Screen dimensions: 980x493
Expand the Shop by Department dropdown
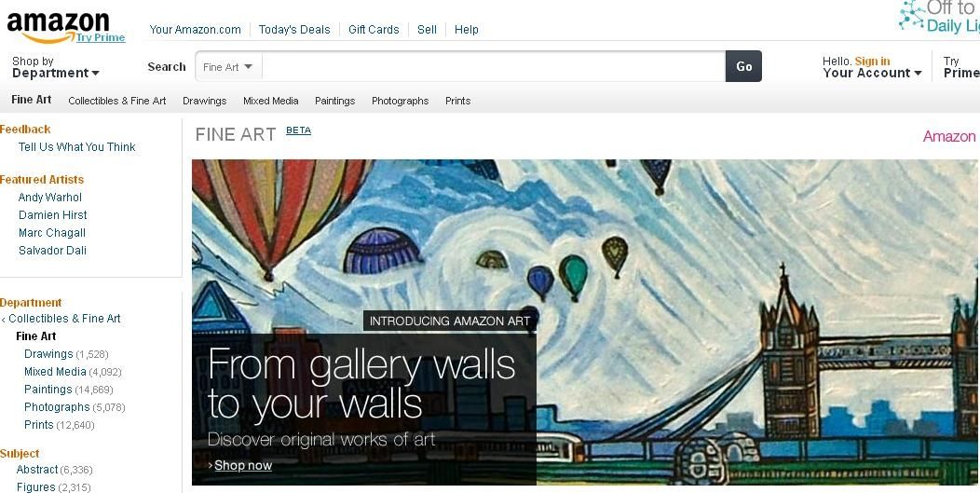pos(56,67)
